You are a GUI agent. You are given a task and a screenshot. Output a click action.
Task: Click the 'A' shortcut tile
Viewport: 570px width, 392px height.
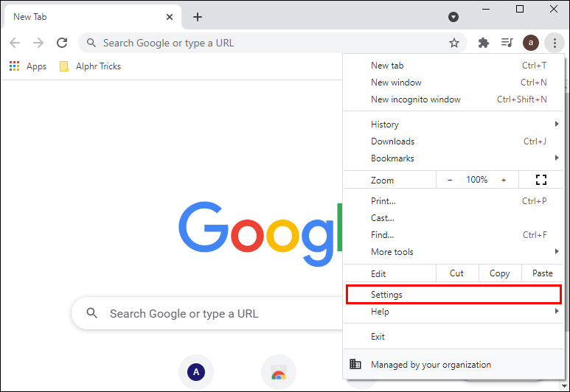click(196, 372)
